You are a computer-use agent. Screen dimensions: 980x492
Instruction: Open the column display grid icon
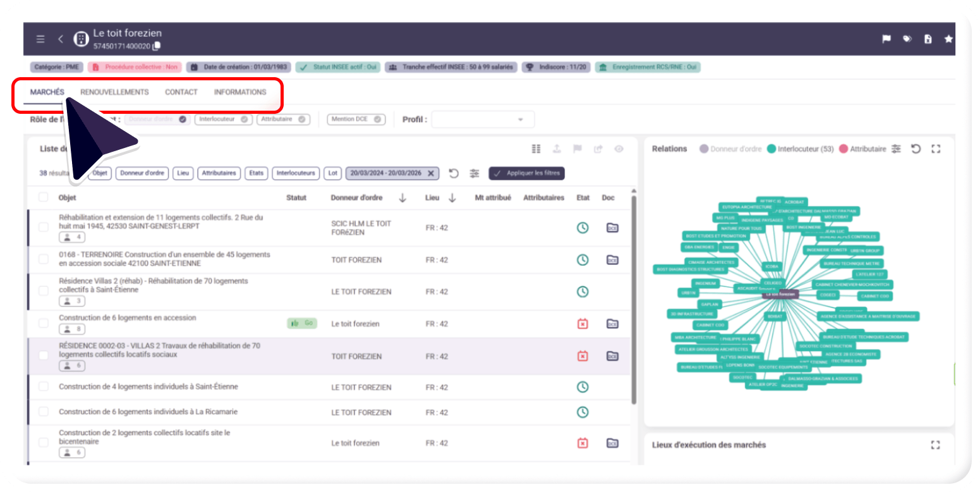[536, 149]
